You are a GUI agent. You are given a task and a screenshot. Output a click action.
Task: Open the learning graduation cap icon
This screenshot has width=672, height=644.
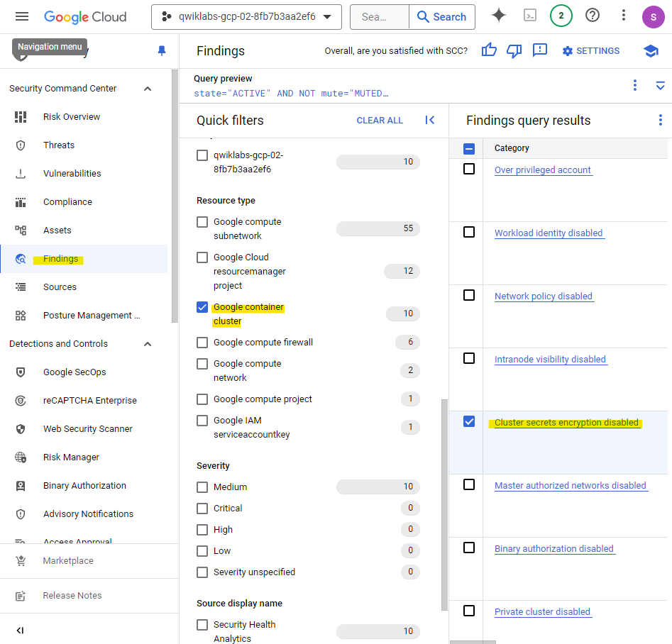[x=651, y=50]
